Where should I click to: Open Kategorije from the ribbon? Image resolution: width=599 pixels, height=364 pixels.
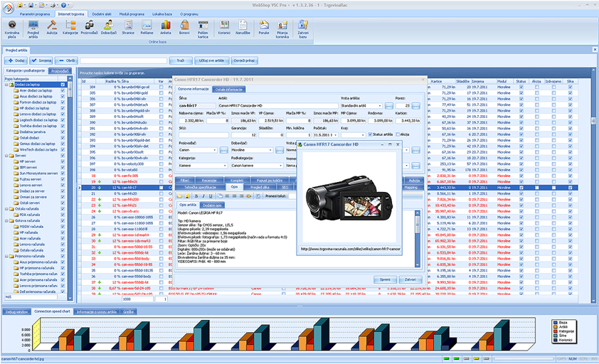[70, 28]
